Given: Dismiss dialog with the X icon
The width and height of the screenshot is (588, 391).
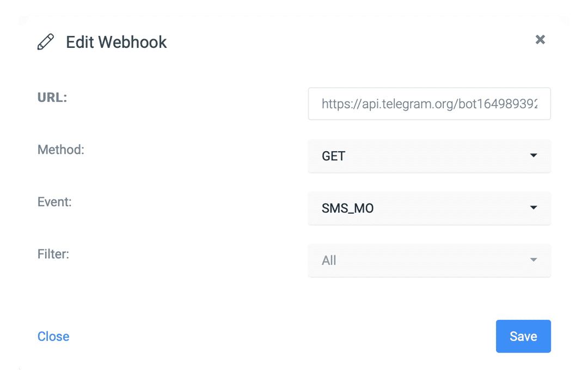Looking at the screenshot, I should 540,39.
